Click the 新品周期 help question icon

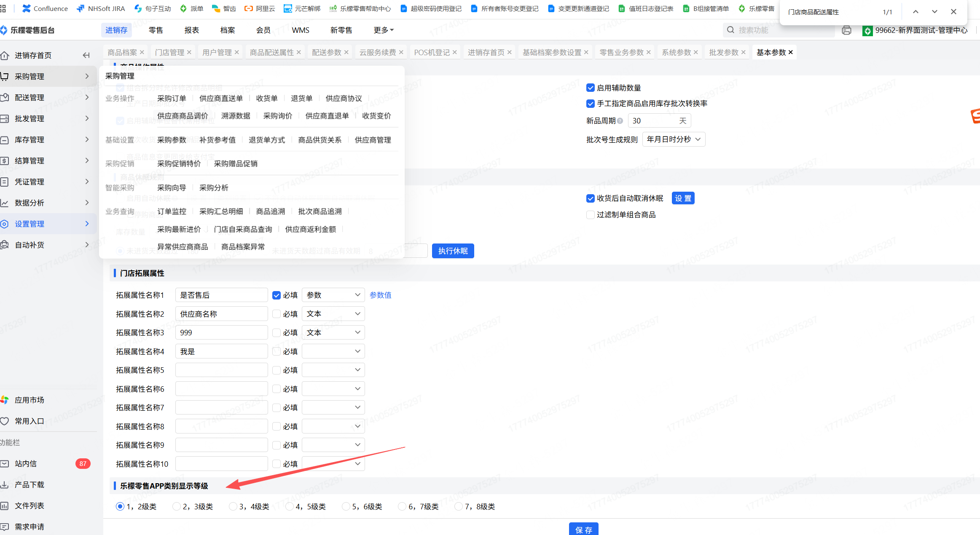pos(620,121)
